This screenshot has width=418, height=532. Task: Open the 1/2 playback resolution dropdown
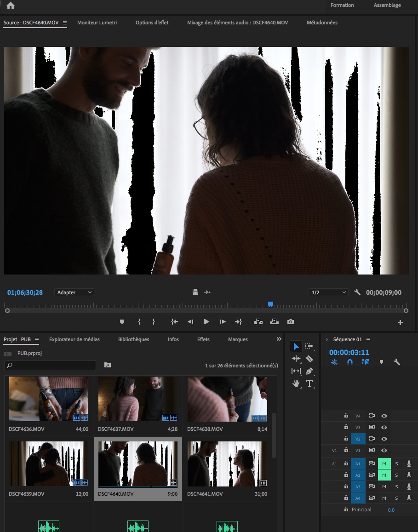click(x=328, y=292)
